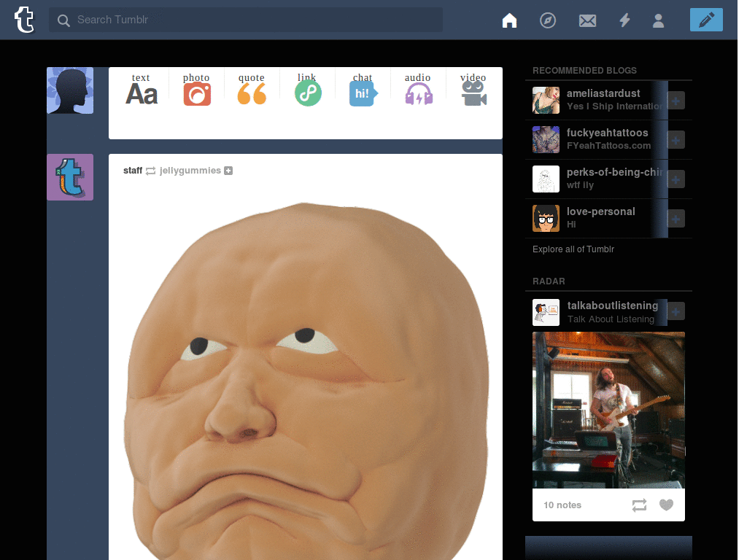Follow perks-of-being-chir with the plus button

click(x=676, y=179)
